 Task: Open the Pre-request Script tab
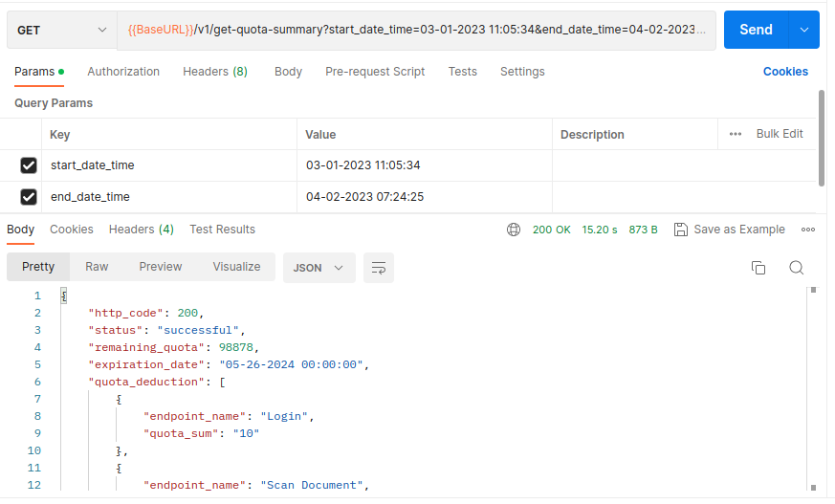(x=375, y=72)
